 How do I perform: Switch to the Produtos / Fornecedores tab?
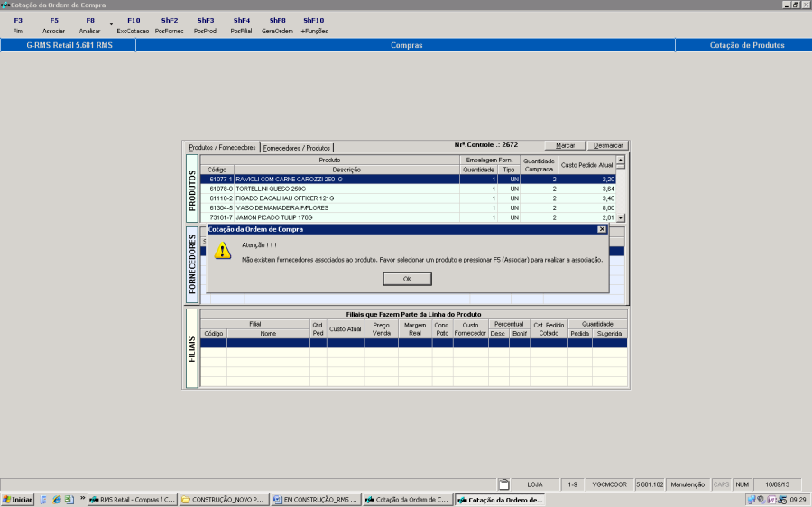(222, 148)
